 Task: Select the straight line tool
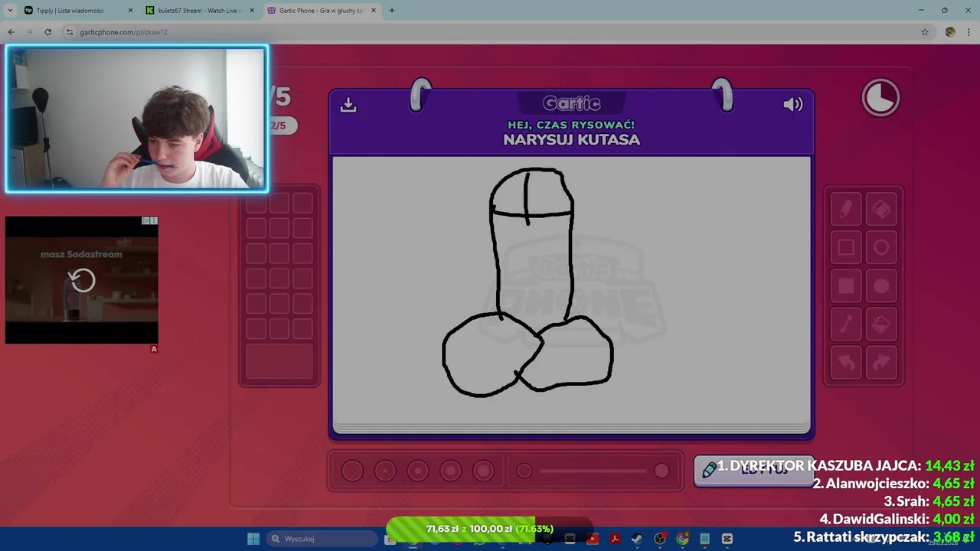click(846, 324)
